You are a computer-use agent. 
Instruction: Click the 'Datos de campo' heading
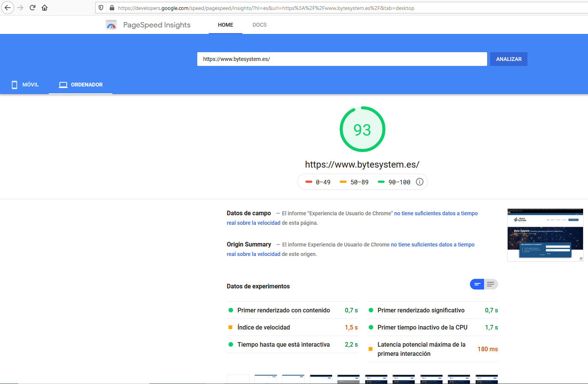[x=249, y=213]
